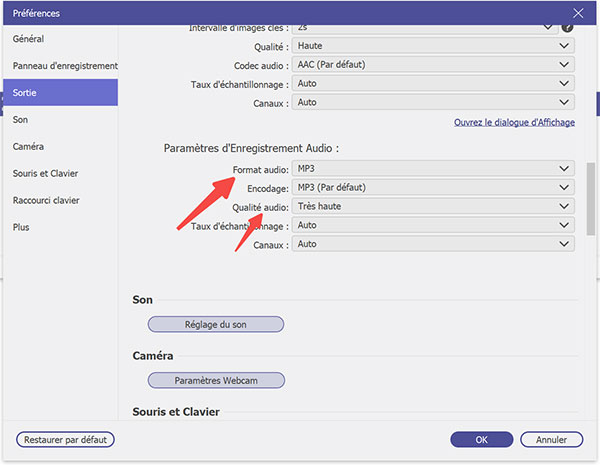Viewport: 600px width, 465px height.
Task: Open Souris et Clavier sidebar item
Action: point(45,173)
